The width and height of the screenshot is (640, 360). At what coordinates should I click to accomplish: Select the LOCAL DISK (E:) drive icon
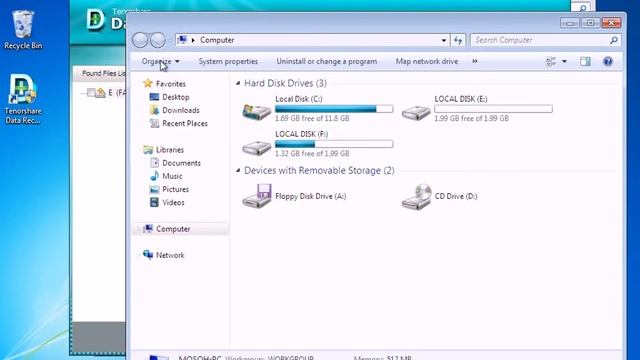click(416, 112)
